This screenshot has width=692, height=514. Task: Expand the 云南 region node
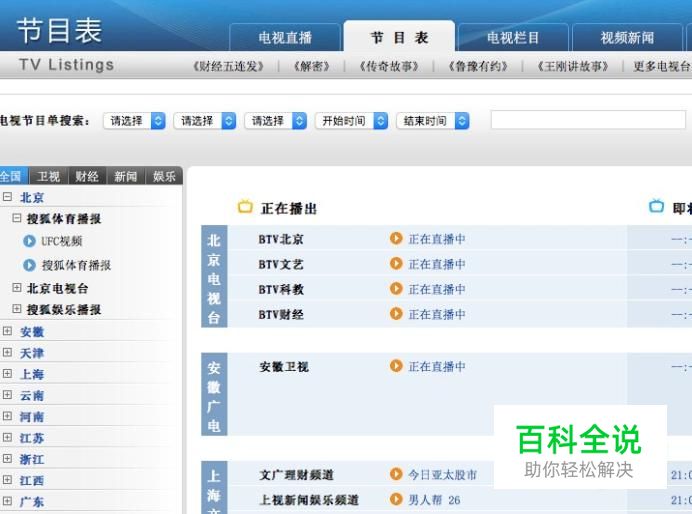coord(8,394)
